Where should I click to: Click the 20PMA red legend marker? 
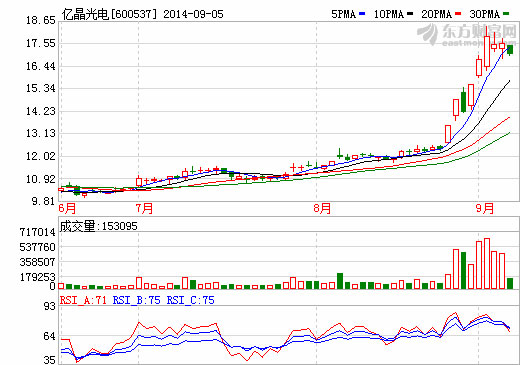coord(458,14)
